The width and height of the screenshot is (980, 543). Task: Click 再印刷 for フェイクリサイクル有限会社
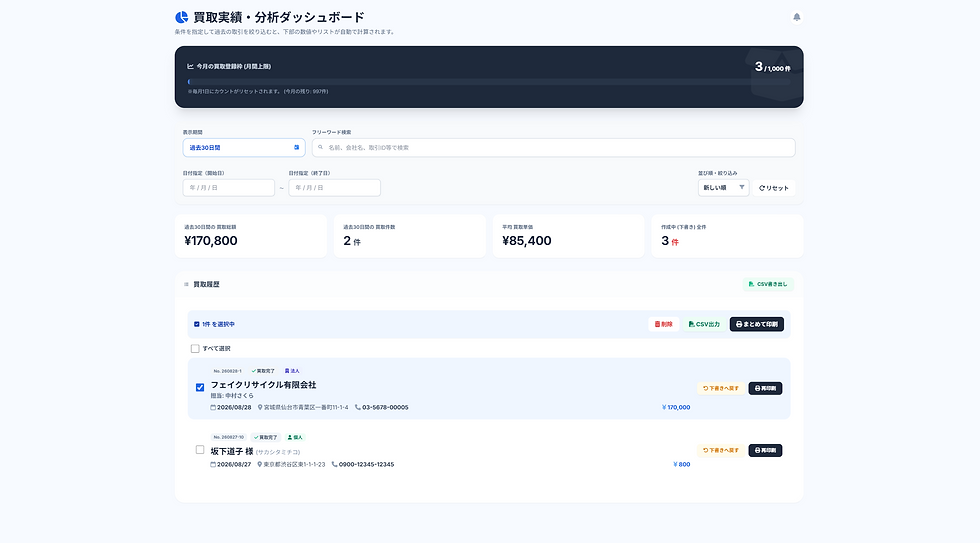point(765,388)
